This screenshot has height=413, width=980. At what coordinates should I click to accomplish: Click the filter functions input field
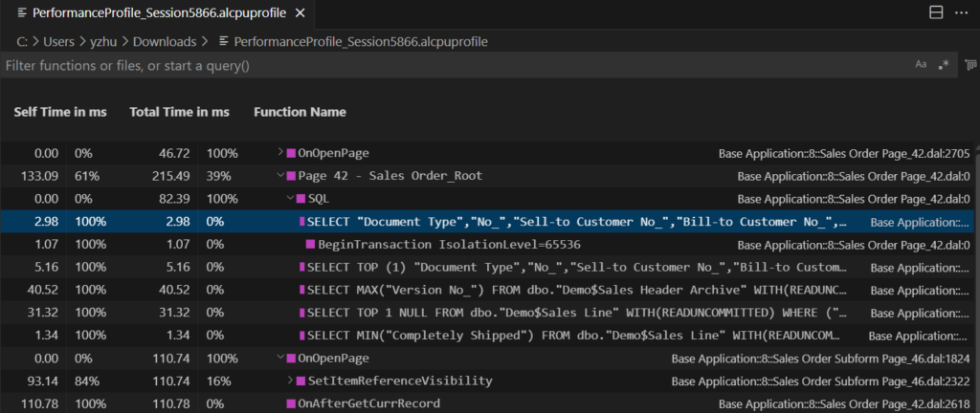[x=450, y=66]
